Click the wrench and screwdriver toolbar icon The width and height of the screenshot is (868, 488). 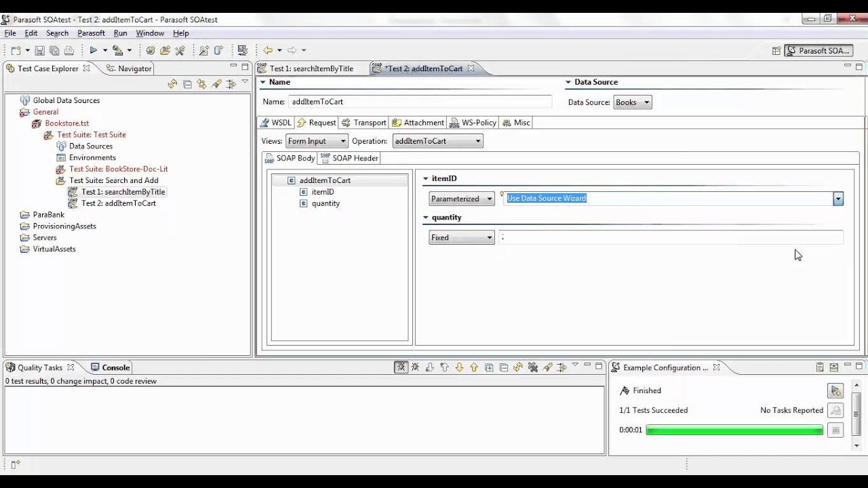180,50
